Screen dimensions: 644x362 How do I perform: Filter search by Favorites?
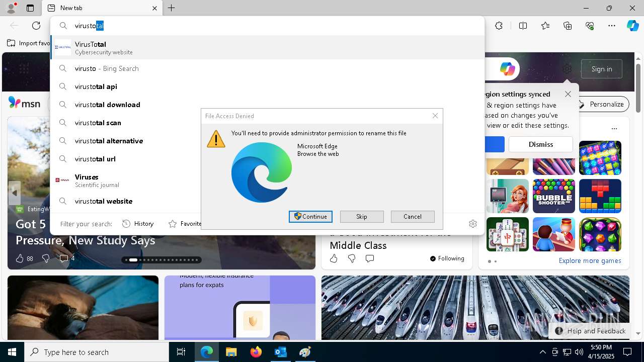click(185, 224)
